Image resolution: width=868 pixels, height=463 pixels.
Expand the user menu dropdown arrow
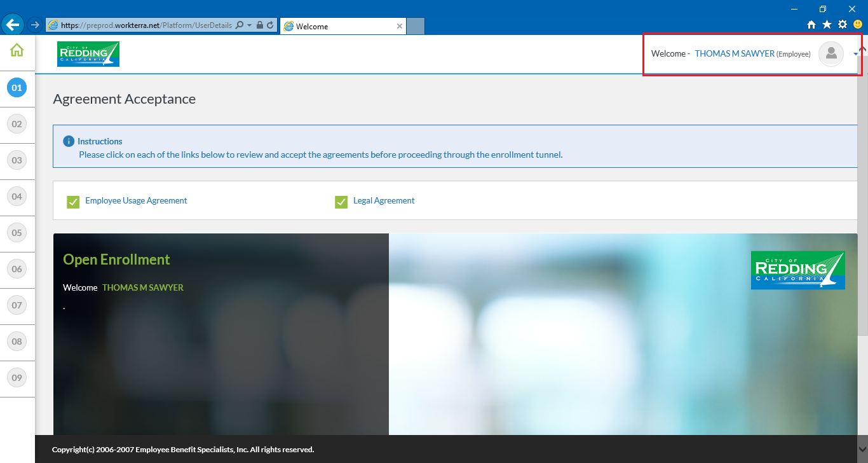click(855, 54)
